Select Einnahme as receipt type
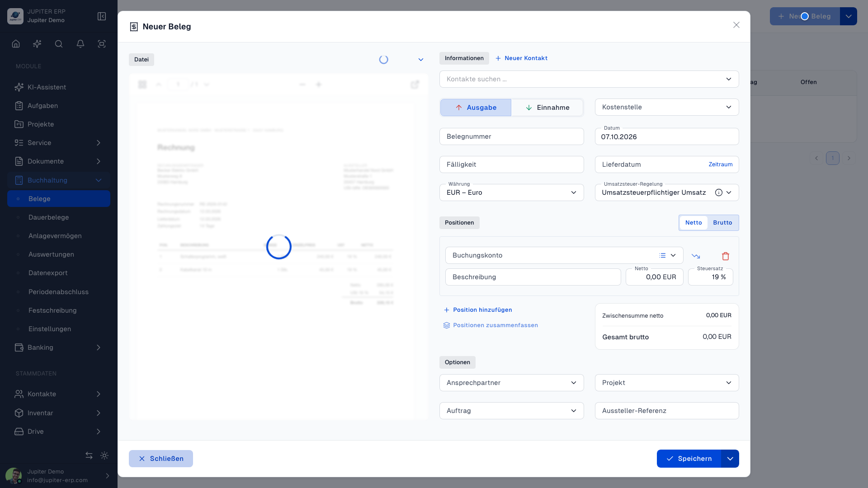Screen dimensions: 868x488 pyautogui.click(x=547, y=108)
